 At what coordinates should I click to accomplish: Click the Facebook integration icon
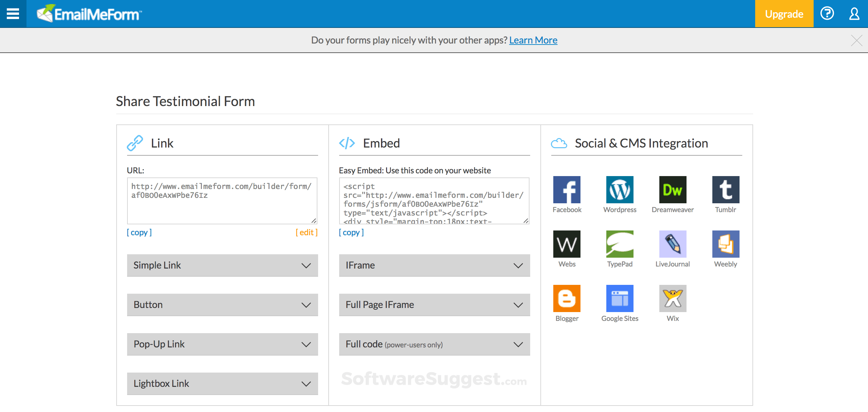567,190
